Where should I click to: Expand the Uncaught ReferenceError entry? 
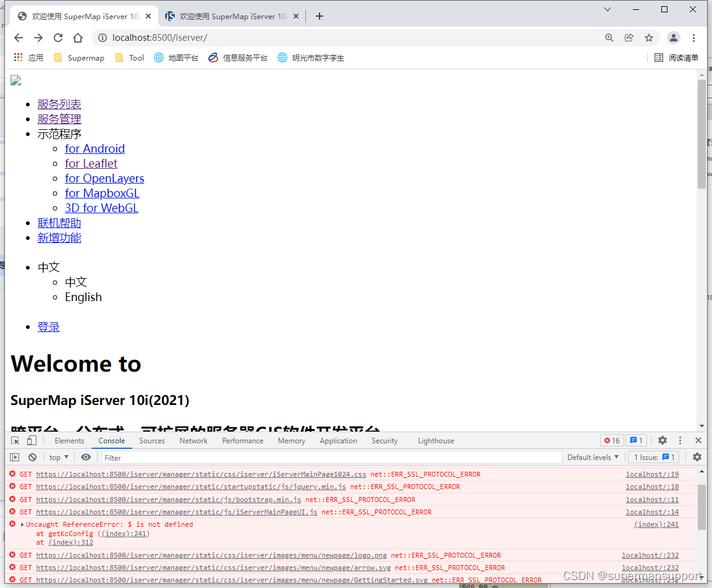22,524
